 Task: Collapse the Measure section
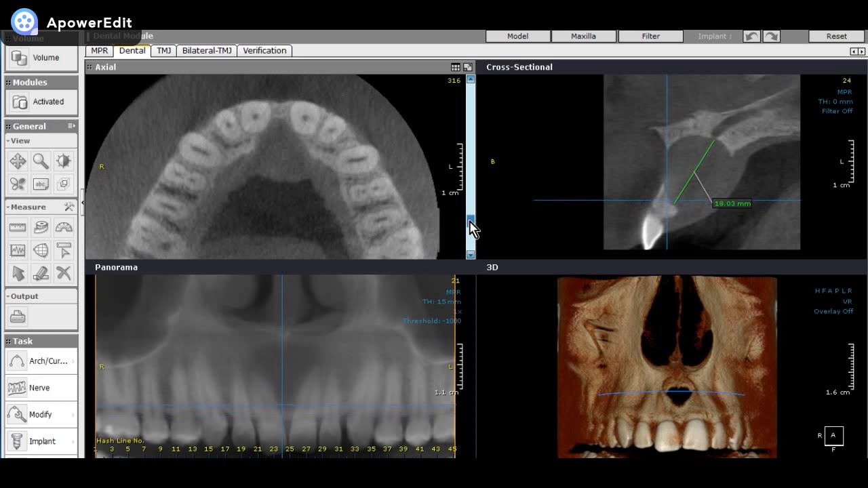click(8, 207)
